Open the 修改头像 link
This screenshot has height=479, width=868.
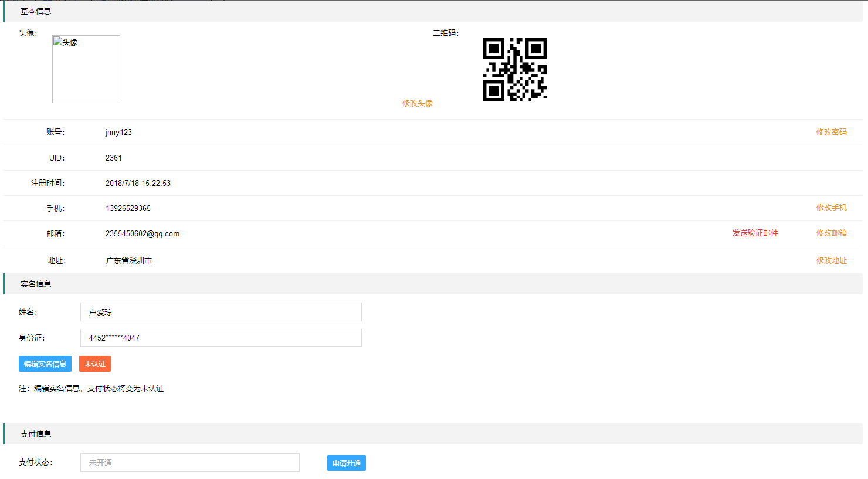(x=417, y=103)
